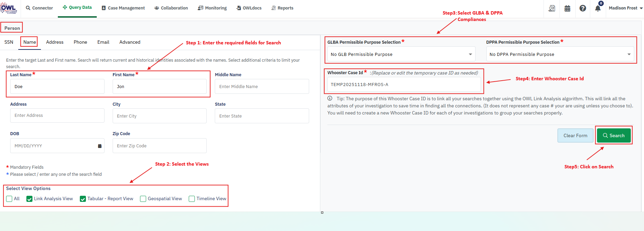Open the Case Management menu
Image resolution: width=644 pixels, height=231 pixels.
(123, 8)
